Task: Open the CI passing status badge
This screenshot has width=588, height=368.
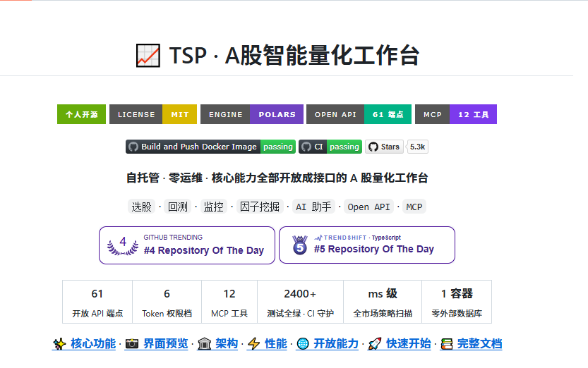Action: click(x=330, y=147)
